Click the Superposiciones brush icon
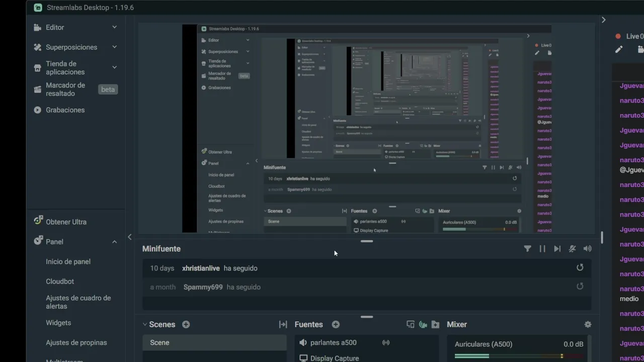This screenshot has height=362, width=644. coord(37,47)
